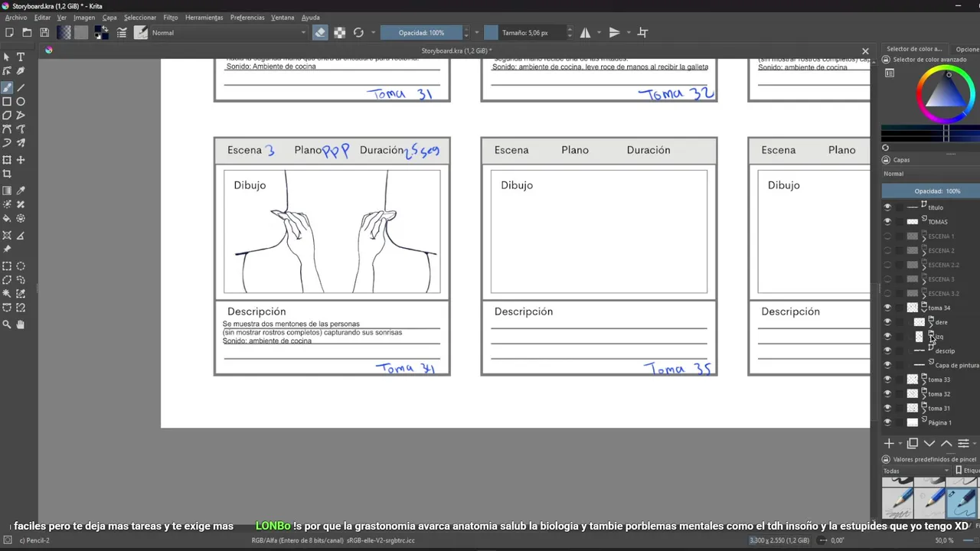The width and height of the screenshot is (980, 551).
Task: Open an existing file from toolbar
Action: (27, 33)
